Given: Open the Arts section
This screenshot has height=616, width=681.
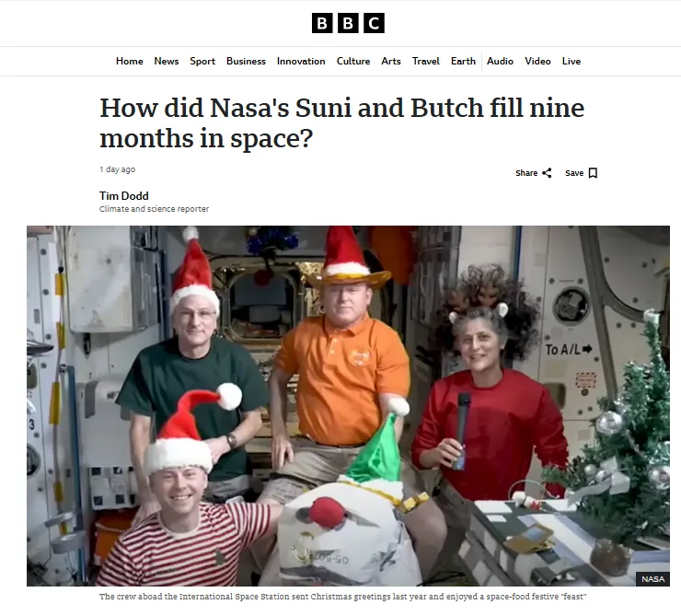Looking at the screenshot, I should (x=391, y=62).
